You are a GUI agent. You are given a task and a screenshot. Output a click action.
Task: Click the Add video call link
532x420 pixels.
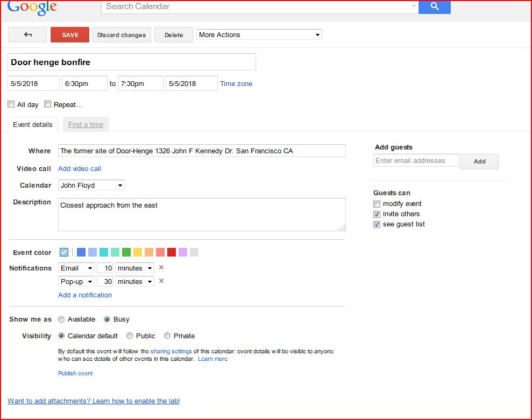coord(80,169)
